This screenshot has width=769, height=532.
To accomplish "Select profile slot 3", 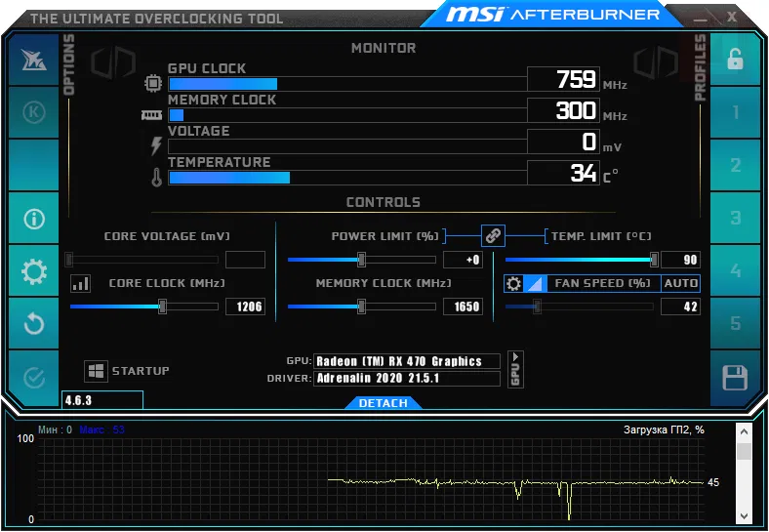I will click(x=735, y=218).
